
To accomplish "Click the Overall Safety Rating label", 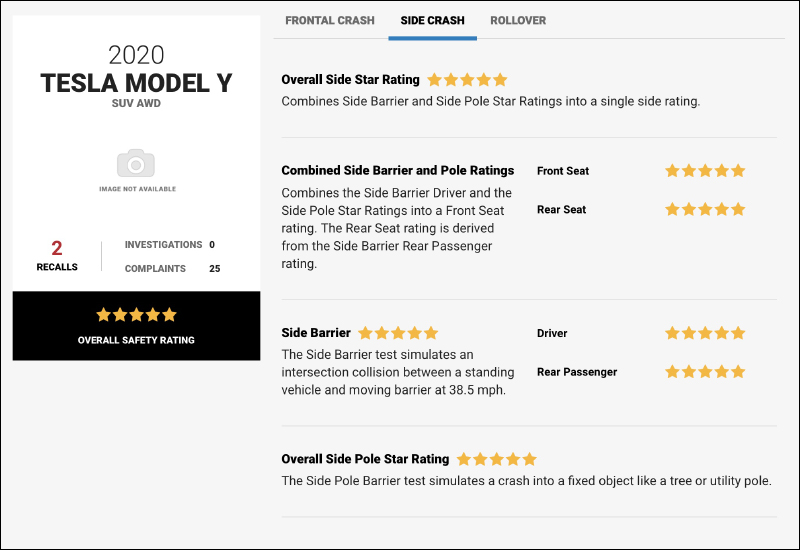I will pyautogui.click(x=136, y=340).
